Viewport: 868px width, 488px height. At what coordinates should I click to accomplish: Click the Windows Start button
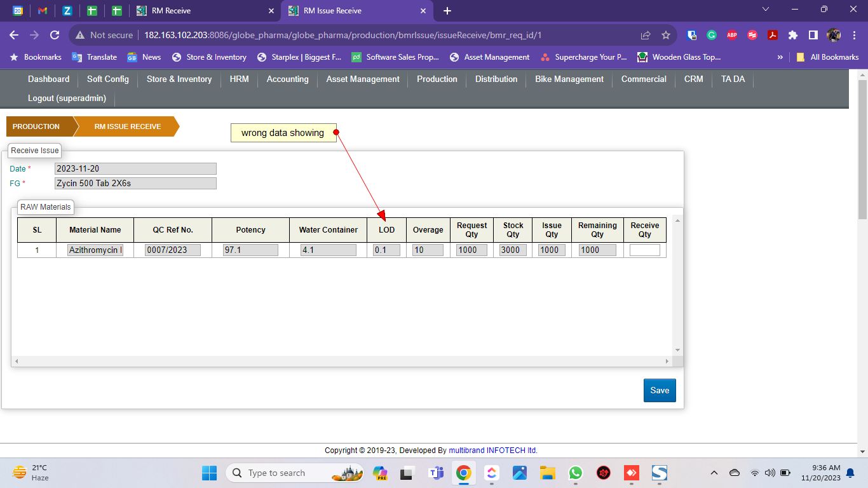[209, 473]
